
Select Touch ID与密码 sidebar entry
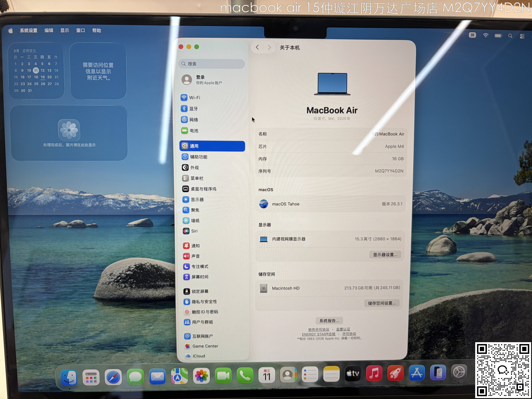(x=205, y=312)
